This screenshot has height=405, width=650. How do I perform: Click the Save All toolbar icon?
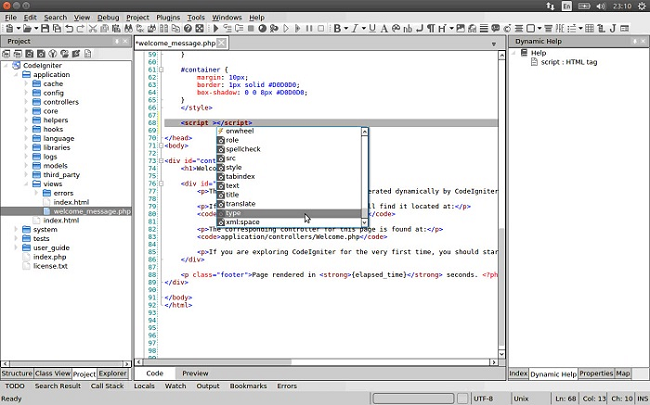point(57,29)
